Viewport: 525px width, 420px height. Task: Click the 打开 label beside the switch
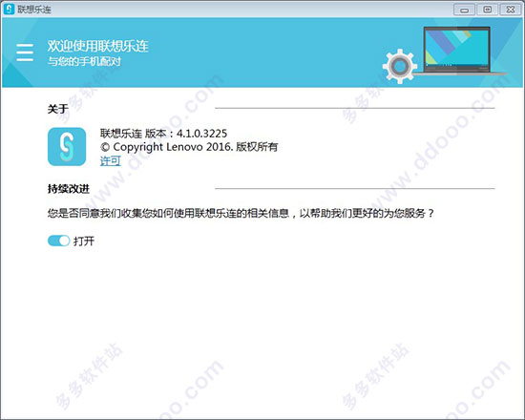pyautogui.click(x=84, y=241)
